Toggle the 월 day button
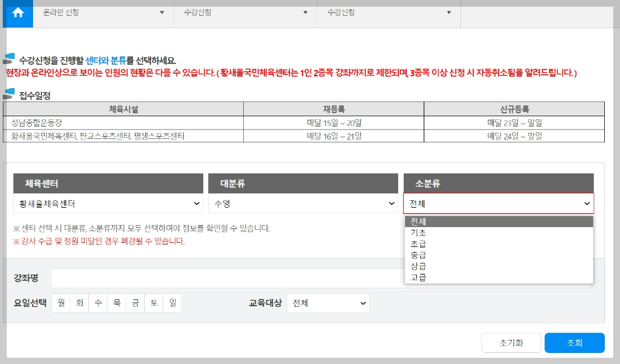Screen dimensions: 620x364 coord(61,303)
